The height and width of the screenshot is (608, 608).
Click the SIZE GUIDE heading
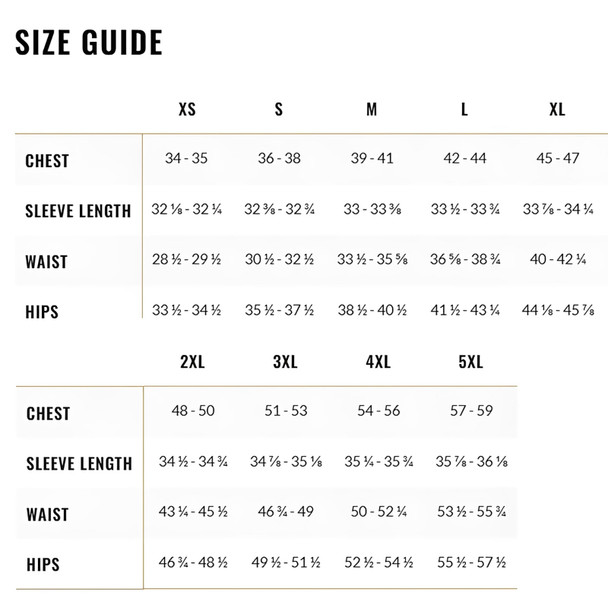[88, 42]
